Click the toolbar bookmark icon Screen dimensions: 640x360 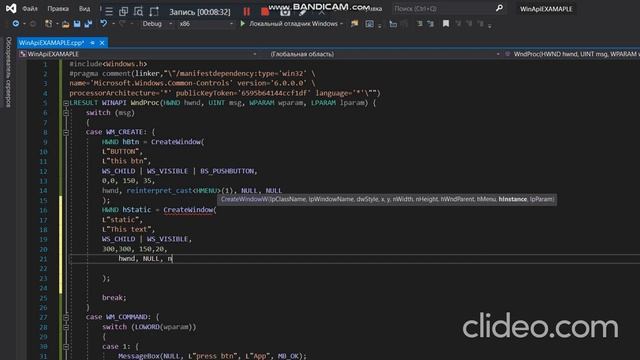click(446, 24)
